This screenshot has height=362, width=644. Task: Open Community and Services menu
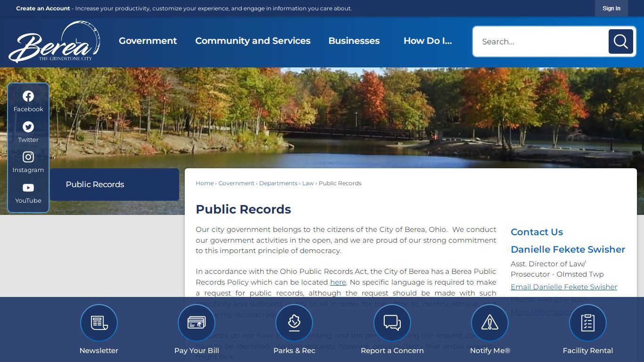tap(253, 41)
